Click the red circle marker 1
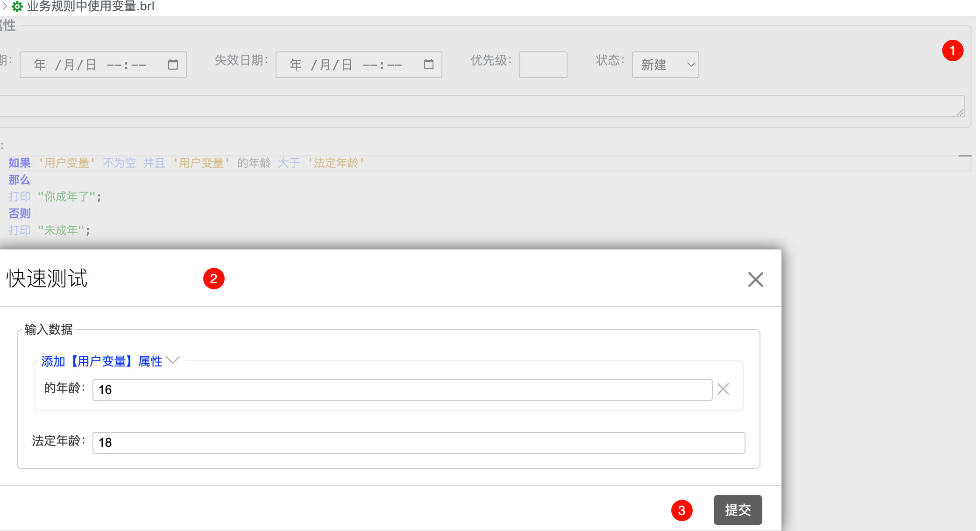 (x=952, y=50)
